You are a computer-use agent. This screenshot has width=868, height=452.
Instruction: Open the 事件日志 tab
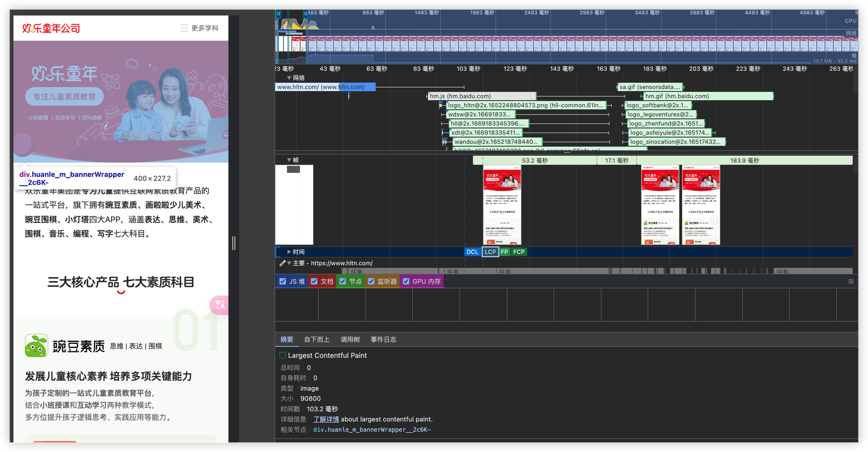383,339
